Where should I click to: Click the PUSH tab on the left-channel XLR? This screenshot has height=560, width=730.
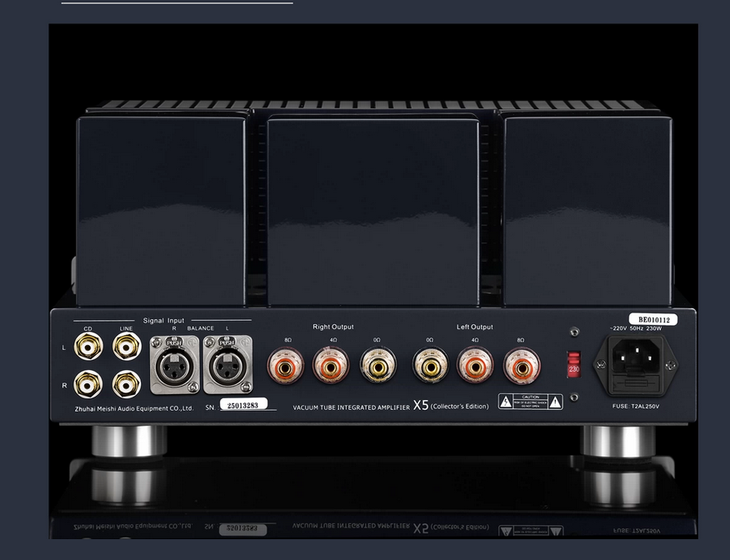coord(227,343)
